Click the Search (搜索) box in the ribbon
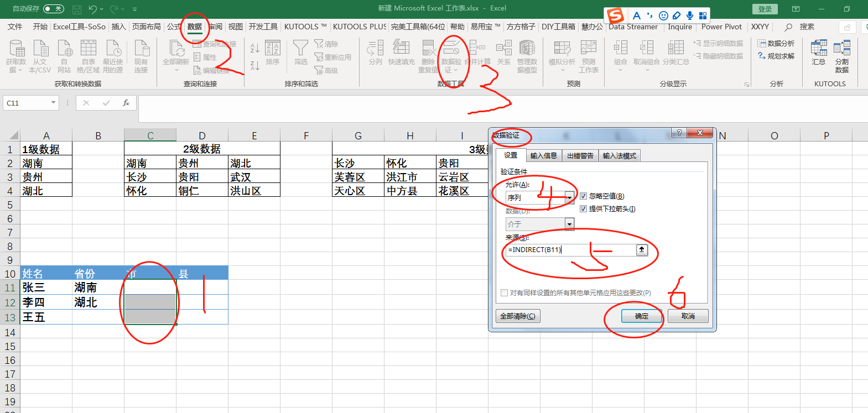 (800, 27)
